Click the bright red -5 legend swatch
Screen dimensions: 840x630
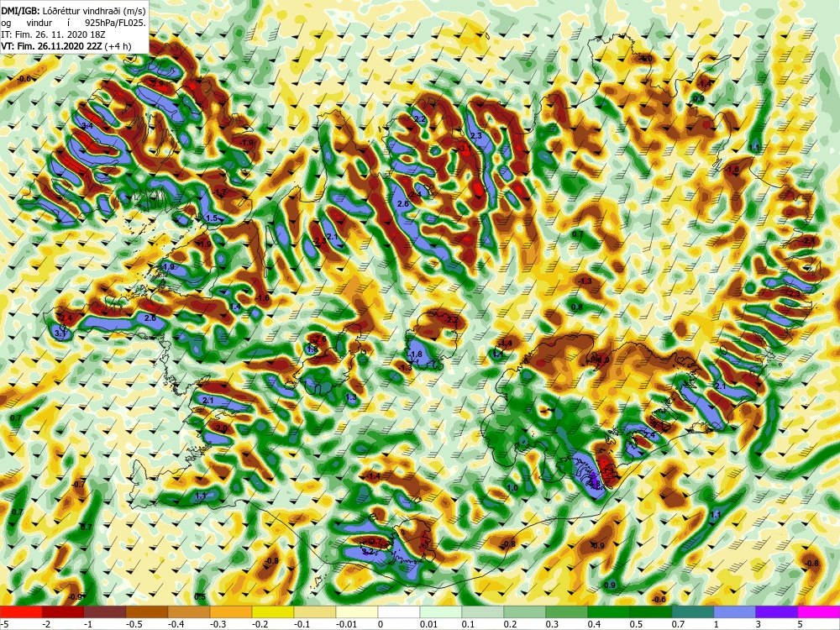pyautogui.click(x=21, y=612)
